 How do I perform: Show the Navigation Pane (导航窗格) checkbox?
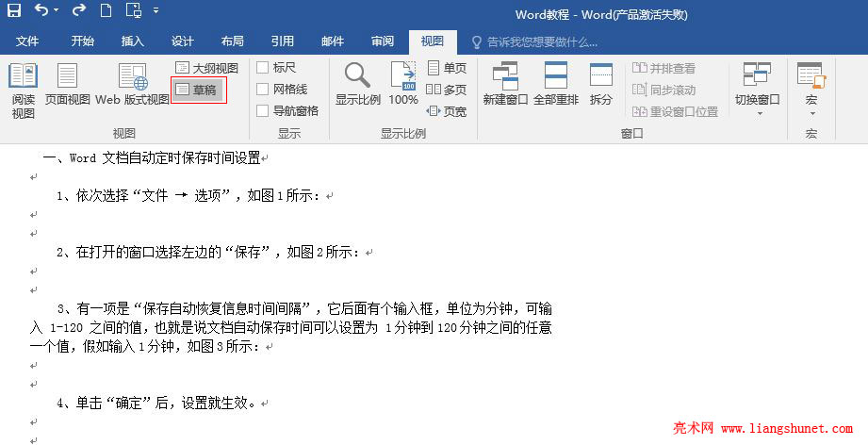point(262,110)
